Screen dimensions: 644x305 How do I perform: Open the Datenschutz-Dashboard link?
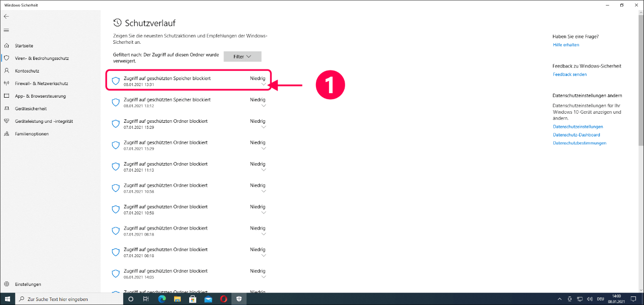(576, 135)
